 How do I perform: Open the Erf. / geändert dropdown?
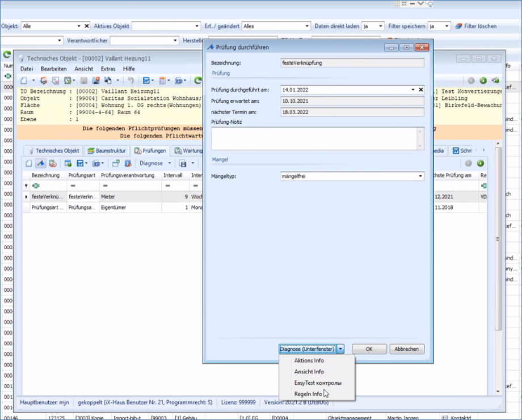[307, 26]
